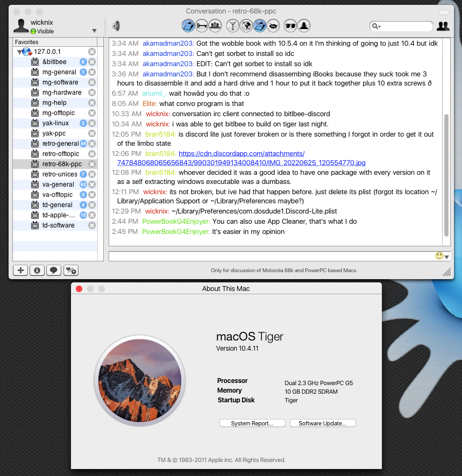Toggle the crossed-out notepad topic lock mode
Screen dimensions: 462x476
tap(260, 26)
